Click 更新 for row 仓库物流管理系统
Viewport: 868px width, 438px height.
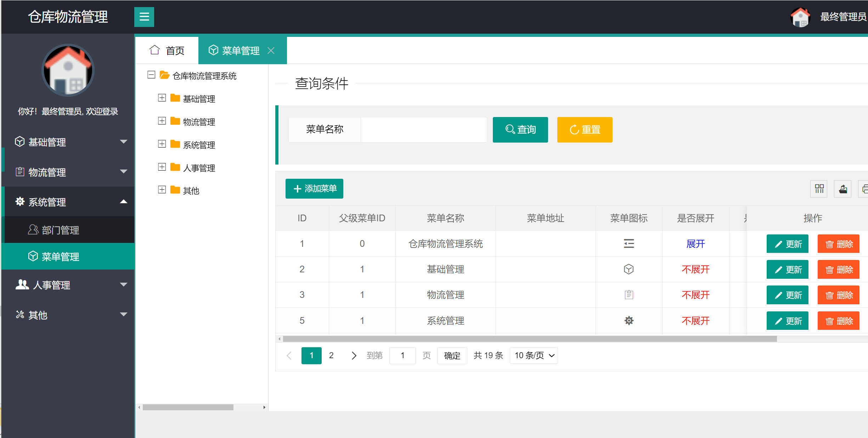point(787,244)
